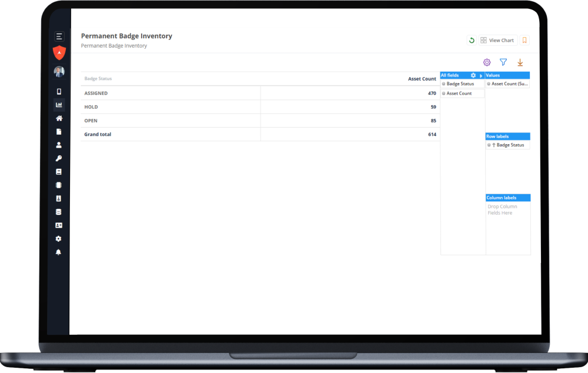Bookmark this report with the orange icon
The image size is (588, 373).
pyautogui.click(x=524, y=41)
